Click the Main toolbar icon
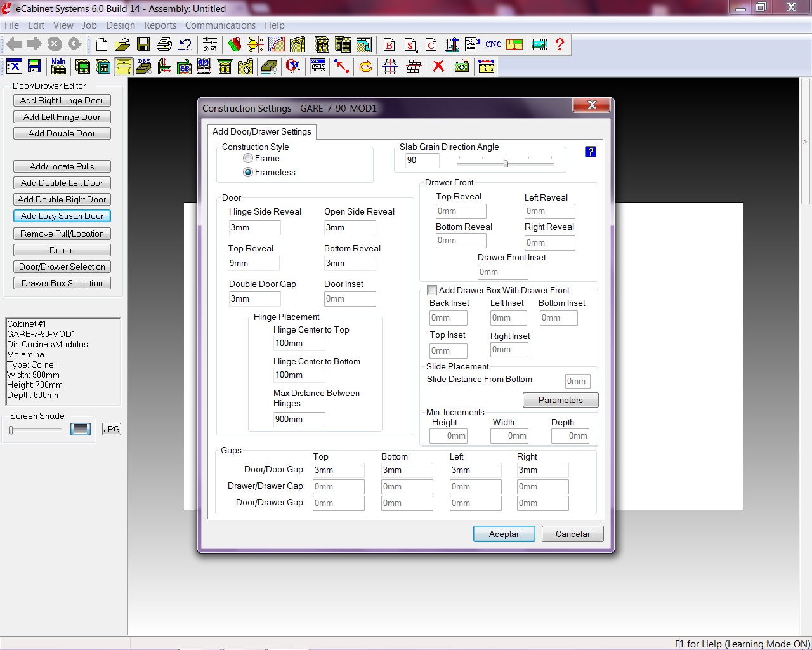Screen dimensions: 812x650 (58, 67)
